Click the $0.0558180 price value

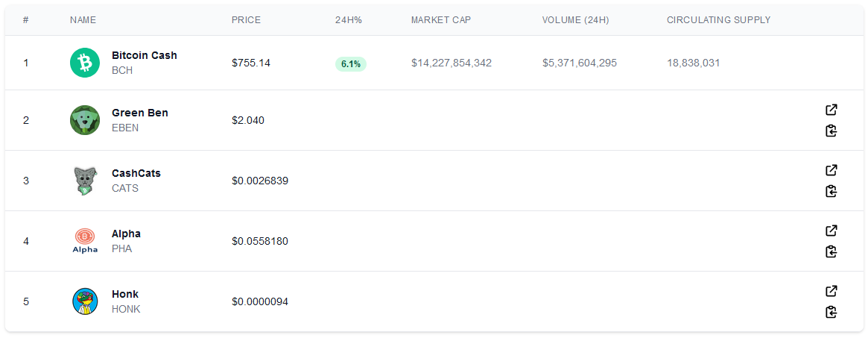pos(259,241)
